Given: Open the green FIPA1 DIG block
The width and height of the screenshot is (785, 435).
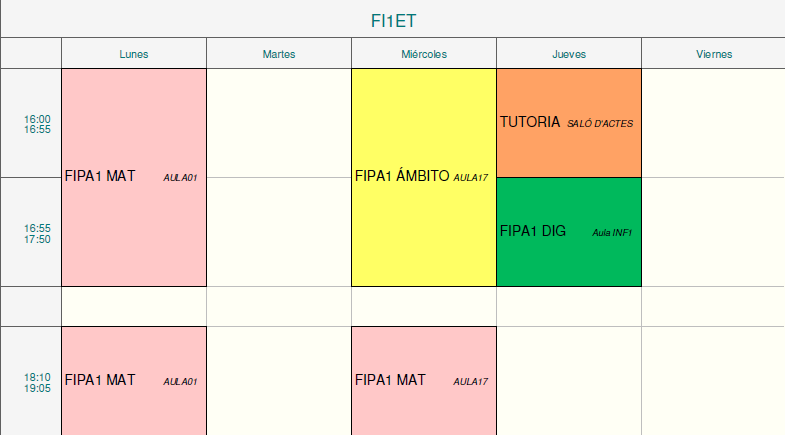Looking at the screenshot, I should (568, 232).
